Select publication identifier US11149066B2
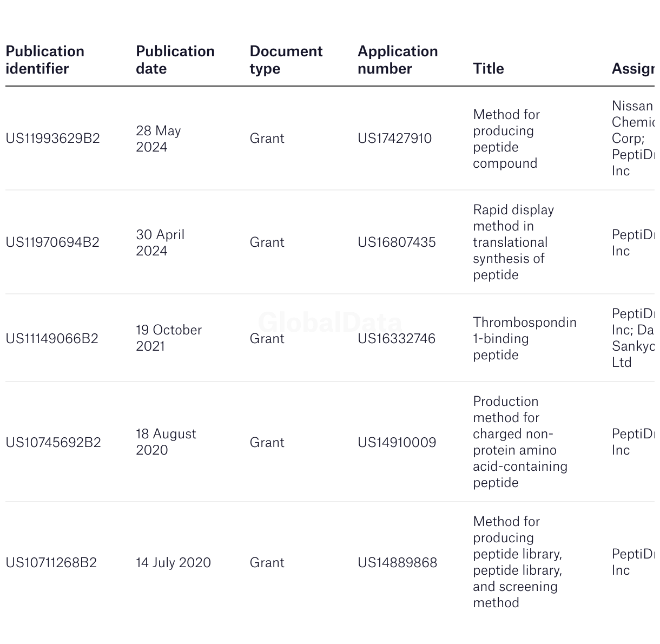660x644 pixels. 52,339
